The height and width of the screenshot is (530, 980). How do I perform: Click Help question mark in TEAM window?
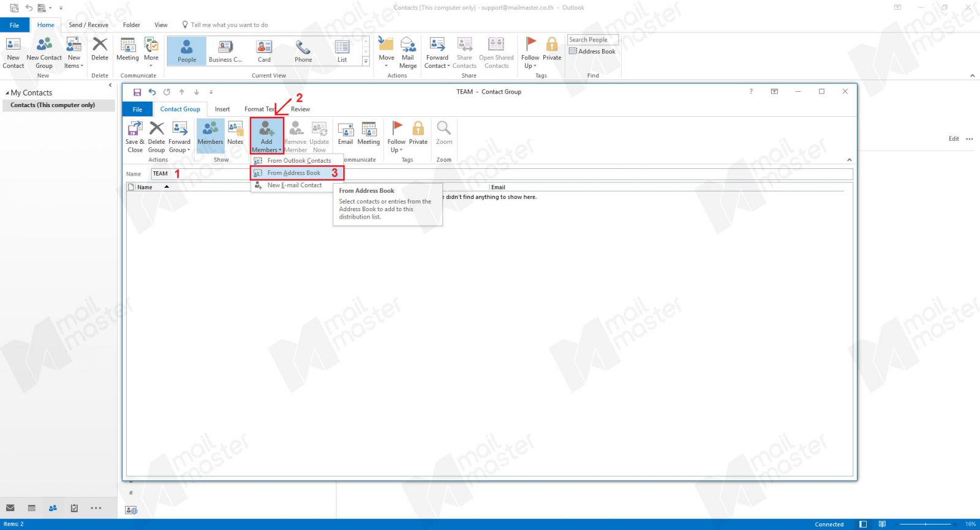[x=751, y=91]
